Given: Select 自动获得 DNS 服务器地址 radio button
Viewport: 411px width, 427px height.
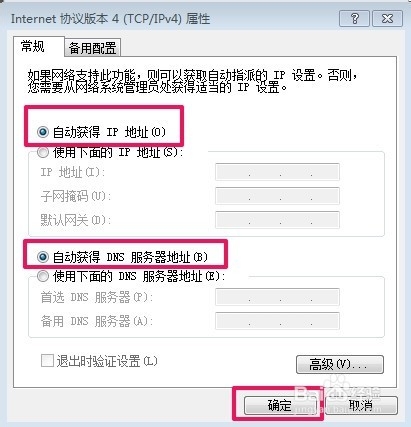Looking at the screenshot, I should pyautogui.click(x=43, y=257).
